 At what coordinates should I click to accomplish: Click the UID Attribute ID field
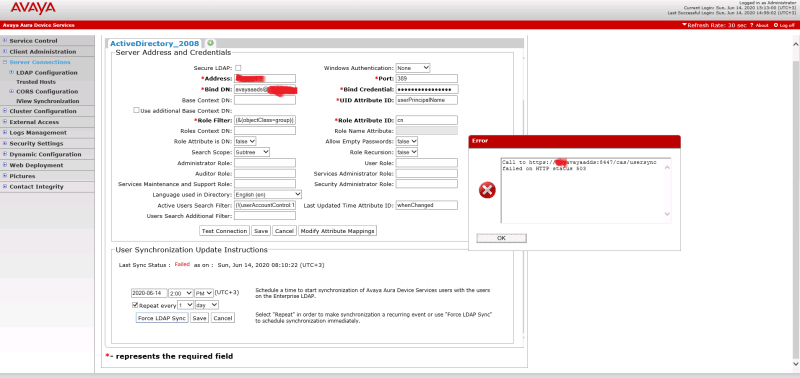point(427,100)
